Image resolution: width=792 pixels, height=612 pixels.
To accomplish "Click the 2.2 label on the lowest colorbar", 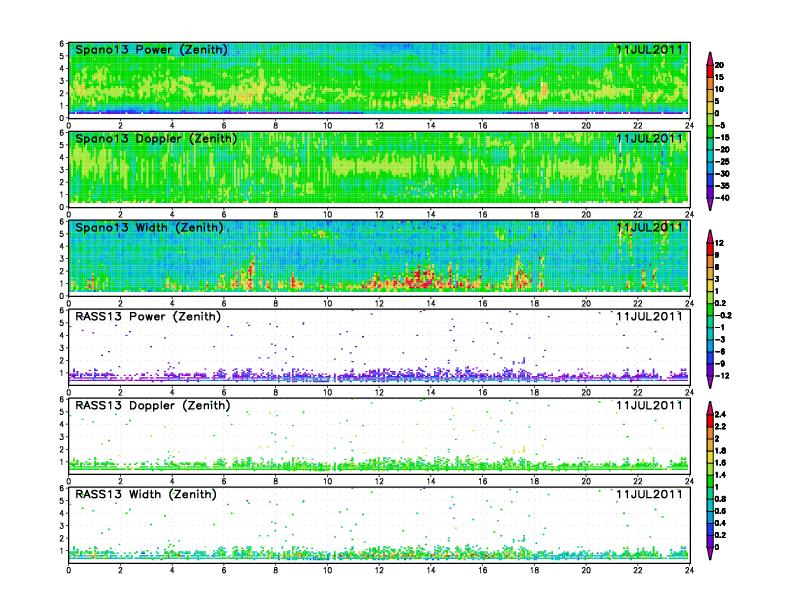I will 721,426.
